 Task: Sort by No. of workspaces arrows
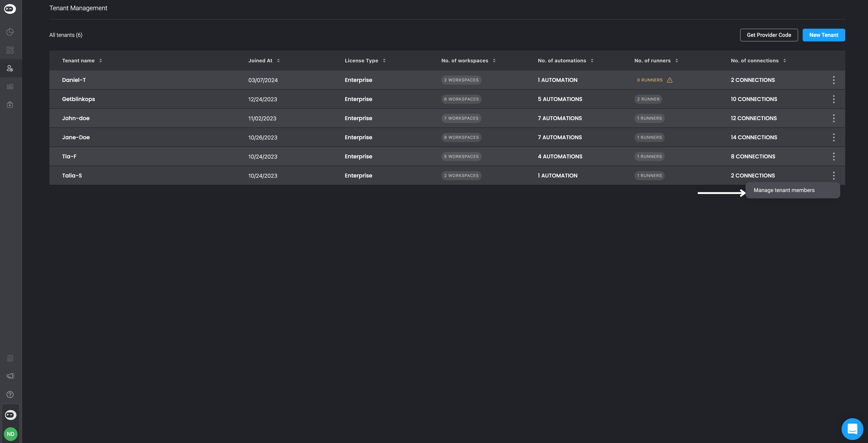click(494, 61)
